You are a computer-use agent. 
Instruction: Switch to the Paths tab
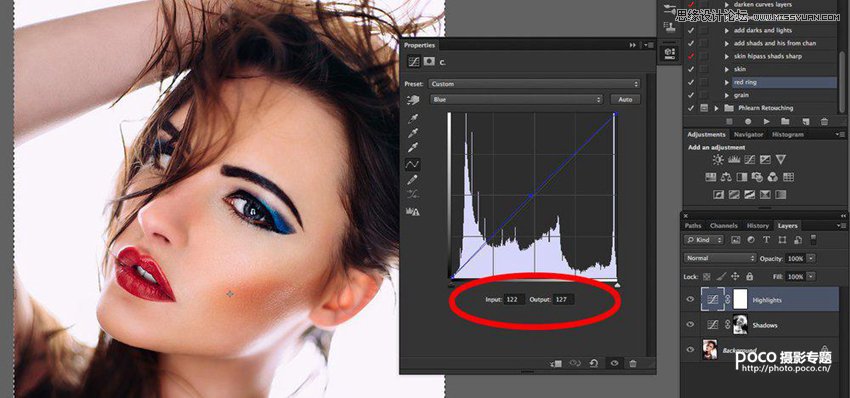693,226
